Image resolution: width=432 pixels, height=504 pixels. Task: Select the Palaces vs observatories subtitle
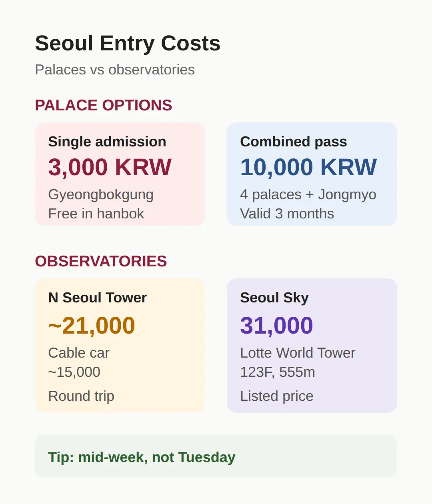pos(115,70)
